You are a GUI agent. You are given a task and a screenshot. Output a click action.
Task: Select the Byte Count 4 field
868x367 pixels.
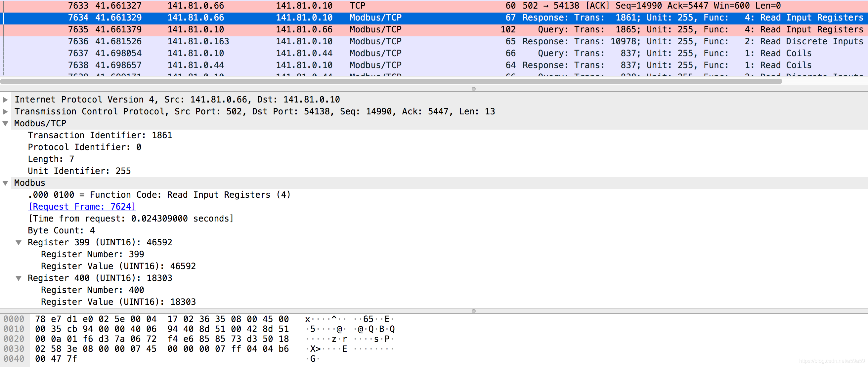click(61, 231)
